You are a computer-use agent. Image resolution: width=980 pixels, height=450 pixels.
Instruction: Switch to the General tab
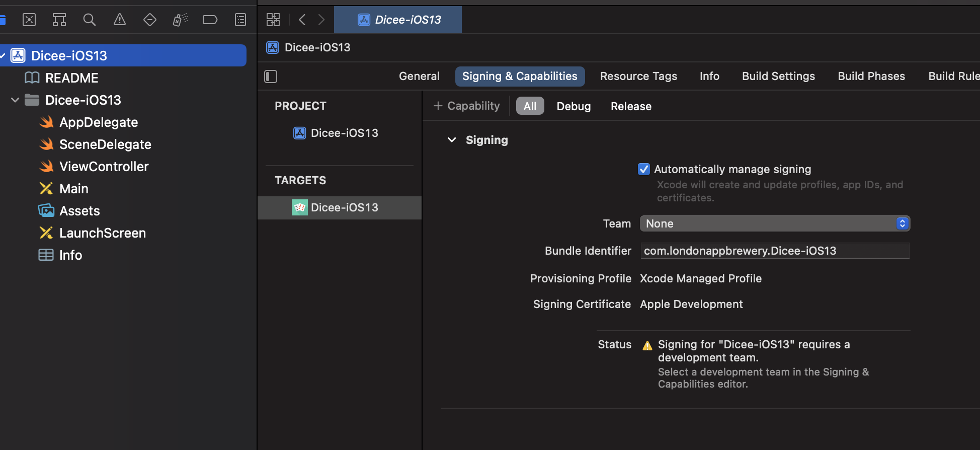click(419, 76)
